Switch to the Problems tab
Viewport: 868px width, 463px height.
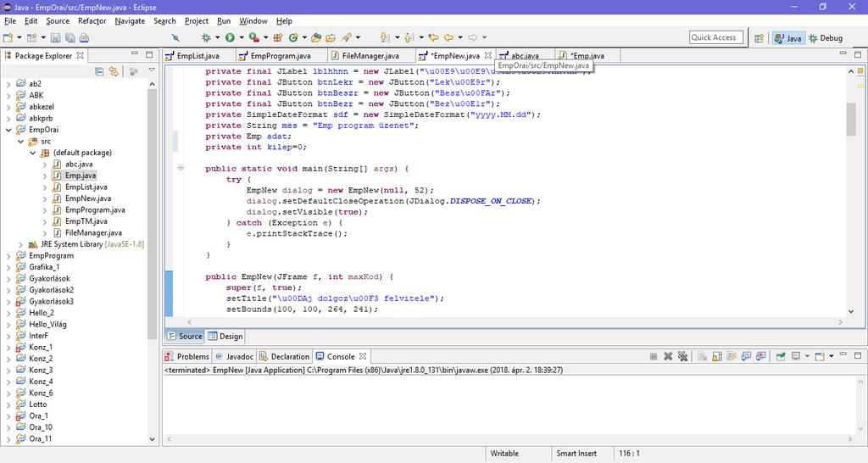point(187,357)
